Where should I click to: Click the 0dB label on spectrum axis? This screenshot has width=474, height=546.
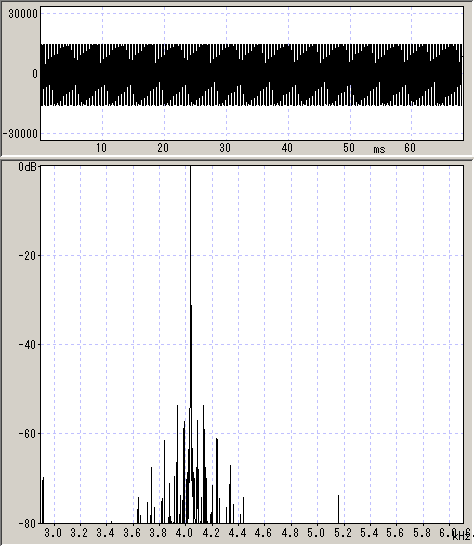point(28,167)
